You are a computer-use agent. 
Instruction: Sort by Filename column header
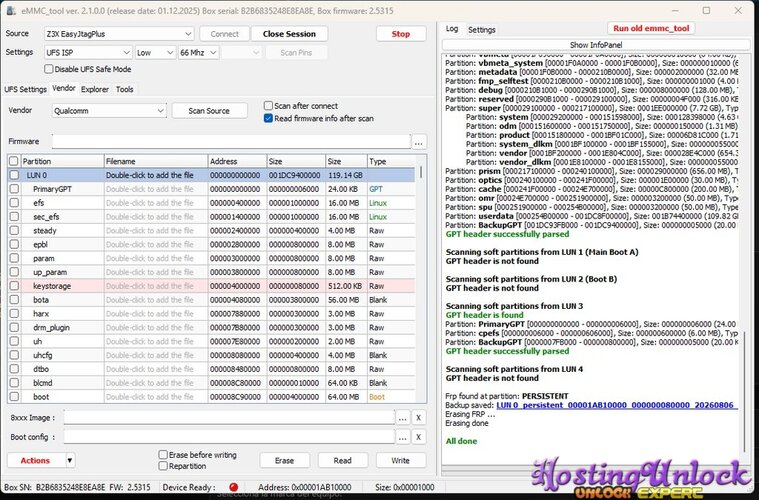tap(156, 161)
